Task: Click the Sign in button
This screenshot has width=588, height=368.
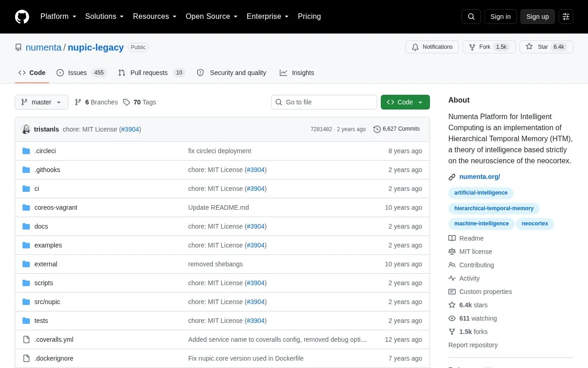Action: pyautogui.click(x=500, y=17)
